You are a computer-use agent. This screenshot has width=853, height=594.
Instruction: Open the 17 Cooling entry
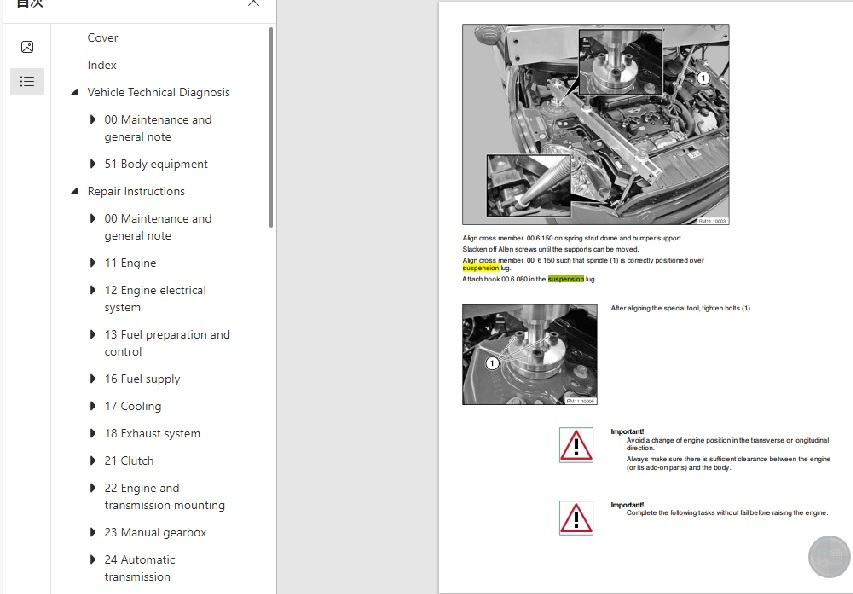[133, 406]
